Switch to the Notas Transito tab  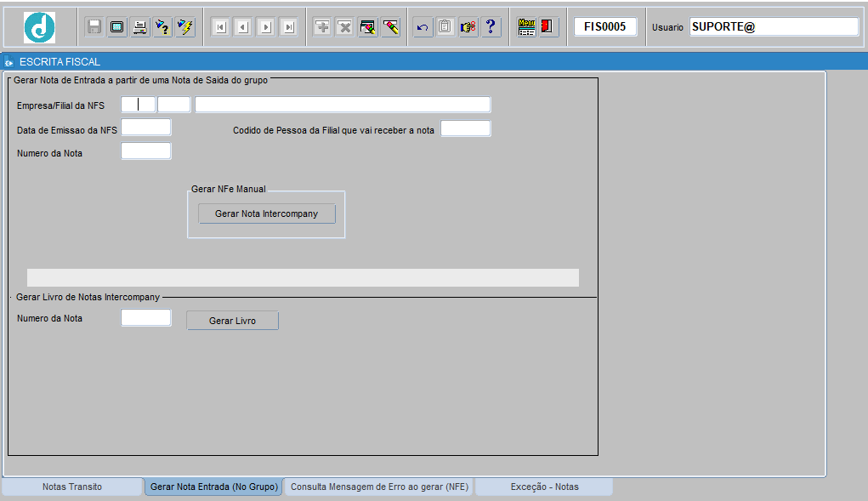(x=72, y=487)
